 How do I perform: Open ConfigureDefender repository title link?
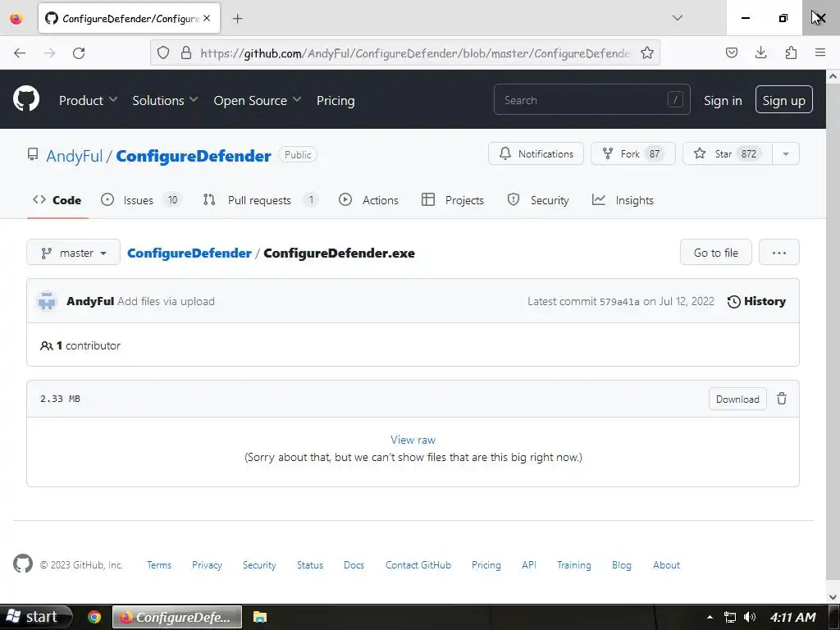pyautogui.click(x=194, y=156)
